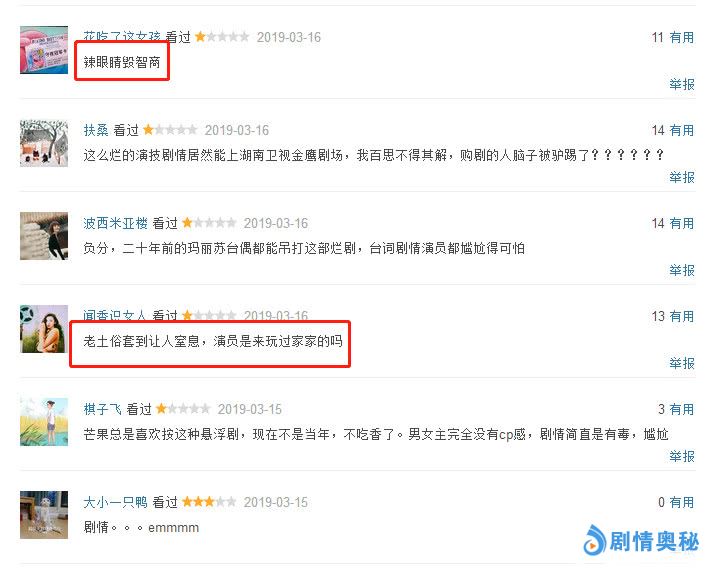The image size is (727, 571).
Task: Mark 波西米亚楼's review as 有用
Action: tap(682, 223)
